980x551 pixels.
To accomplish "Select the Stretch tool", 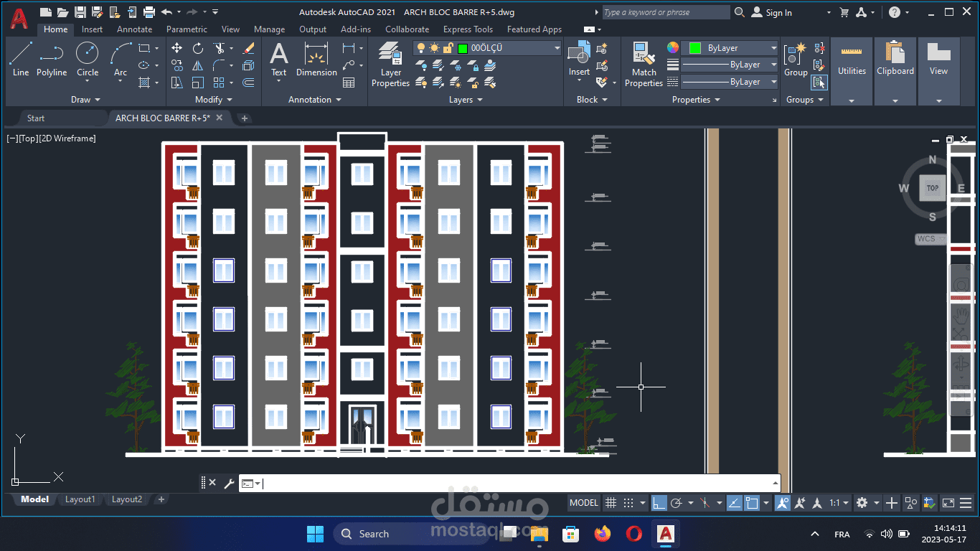I will 177,83.
